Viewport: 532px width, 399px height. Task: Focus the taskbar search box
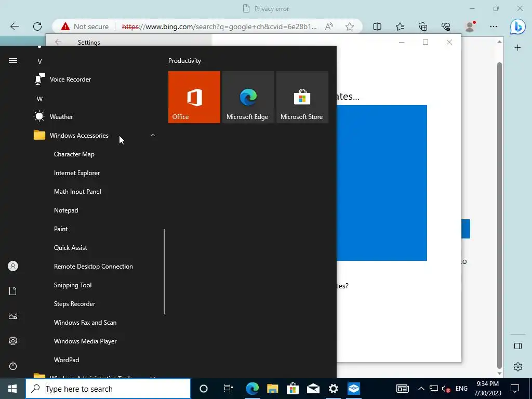click(x=108, y=389)
